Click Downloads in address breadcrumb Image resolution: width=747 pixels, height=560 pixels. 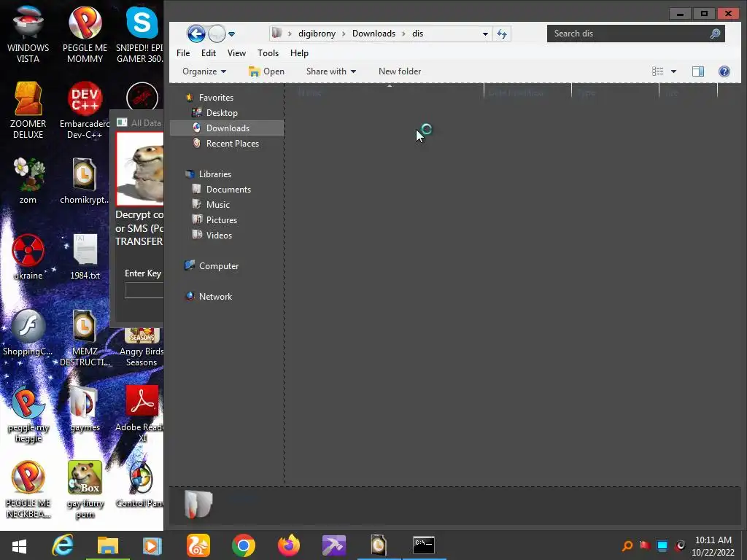pyautogui.click(x=373, y=34)
